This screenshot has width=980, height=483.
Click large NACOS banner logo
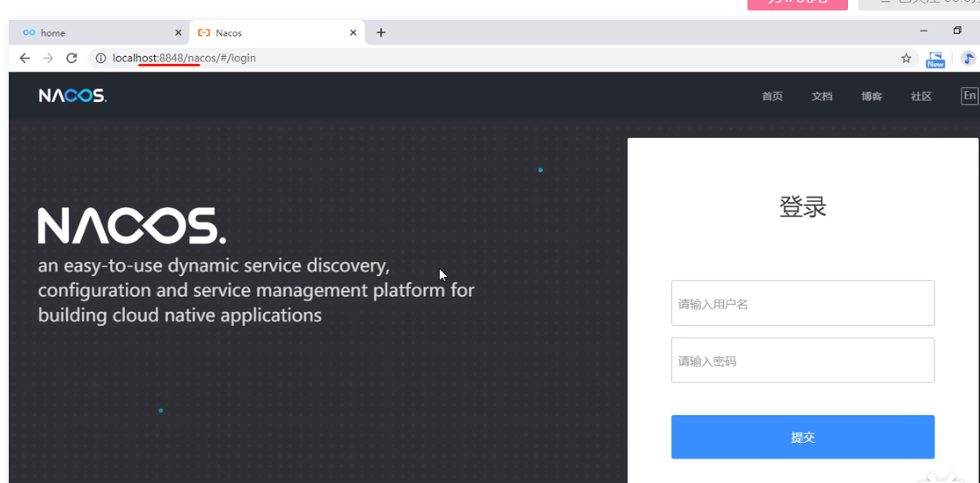pyautogui.click(x=132, y=226)
